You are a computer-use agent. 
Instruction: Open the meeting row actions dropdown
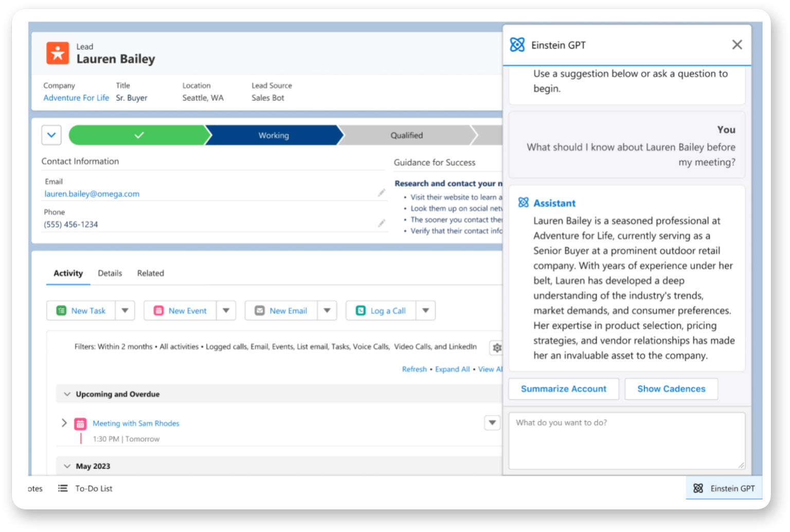(492, 423)
